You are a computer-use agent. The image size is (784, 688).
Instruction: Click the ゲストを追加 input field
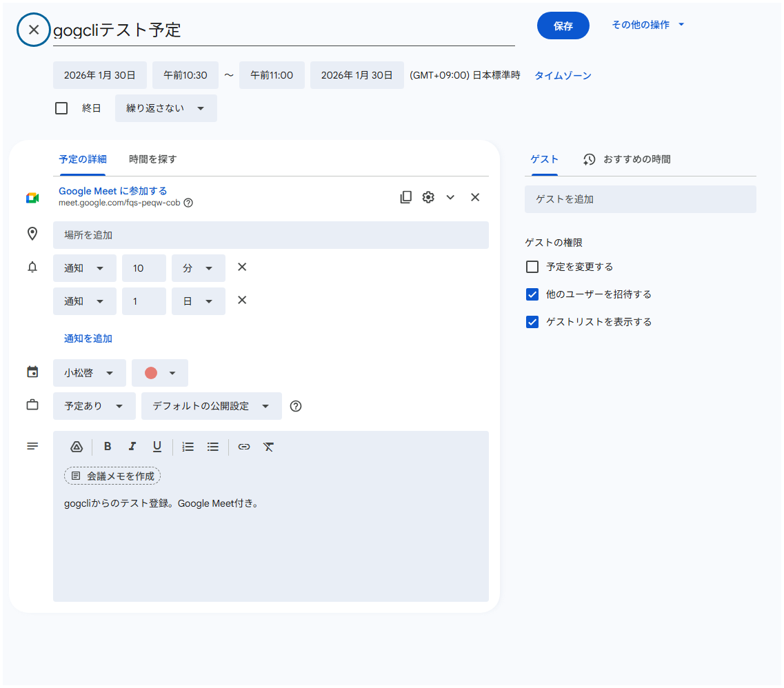click(640, 199)
